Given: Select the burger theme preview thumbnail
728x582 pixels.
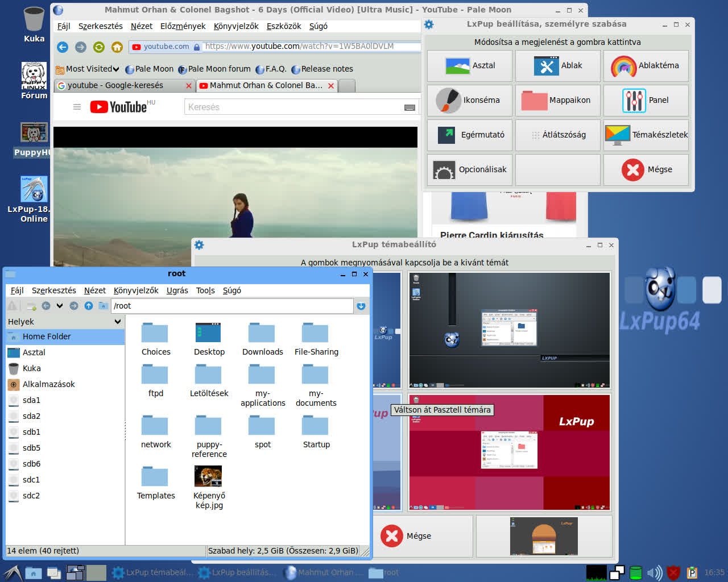Looking at the screenshot, I should point(544,536).
